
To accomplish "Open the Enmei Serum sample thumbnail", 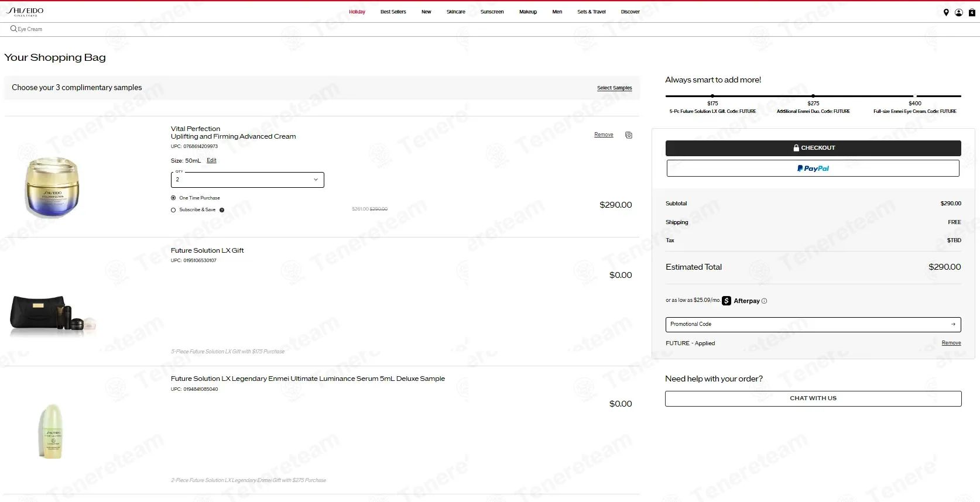I will tap(52, 431).
